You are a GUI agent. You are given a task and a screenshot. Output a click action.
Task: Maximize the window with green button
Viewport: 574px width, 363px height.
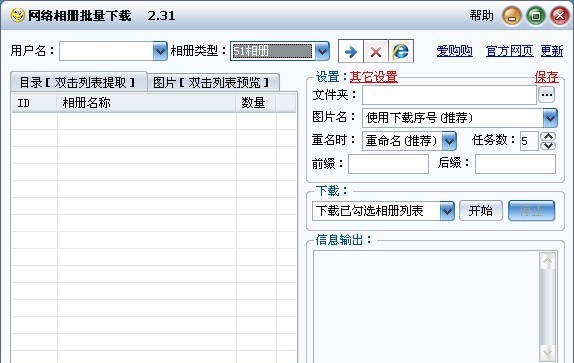pos(536,16)
